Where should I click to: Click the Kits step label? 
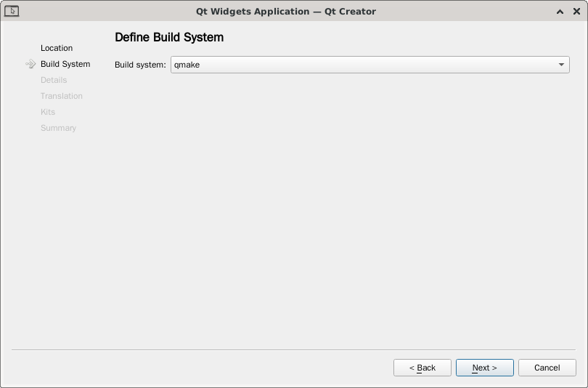point(48,112)
